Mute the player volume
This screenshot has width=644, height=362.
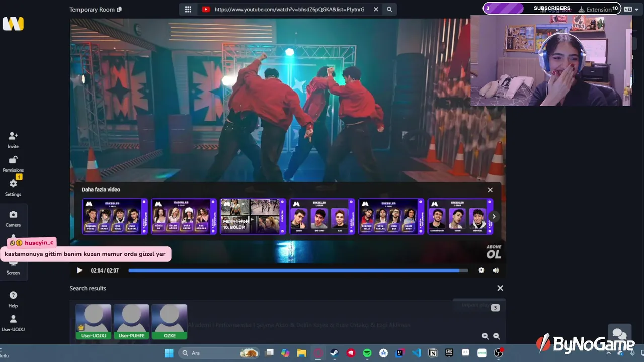[496, 270]
